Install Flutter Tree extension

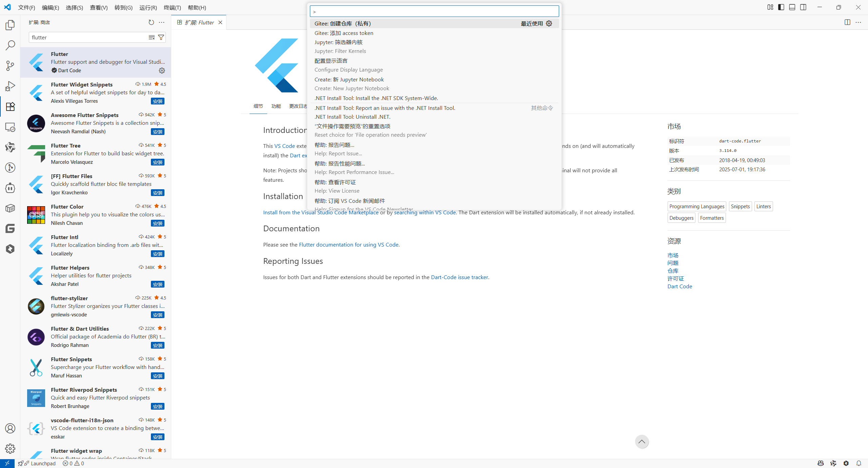click(x=158, y=162)
